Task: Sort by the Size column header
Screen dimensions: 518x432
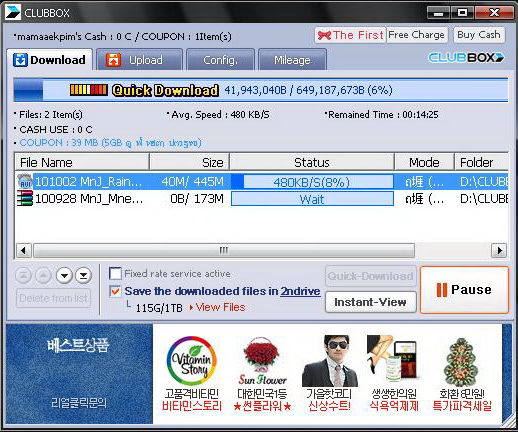Action: click(190, 162)
